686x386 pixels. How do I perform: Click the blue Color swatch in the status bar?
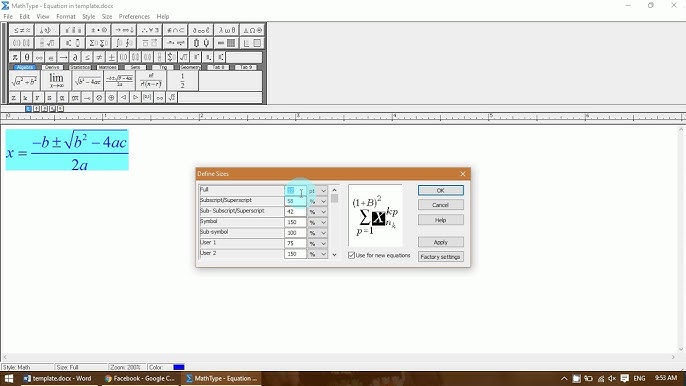(179, 367)
